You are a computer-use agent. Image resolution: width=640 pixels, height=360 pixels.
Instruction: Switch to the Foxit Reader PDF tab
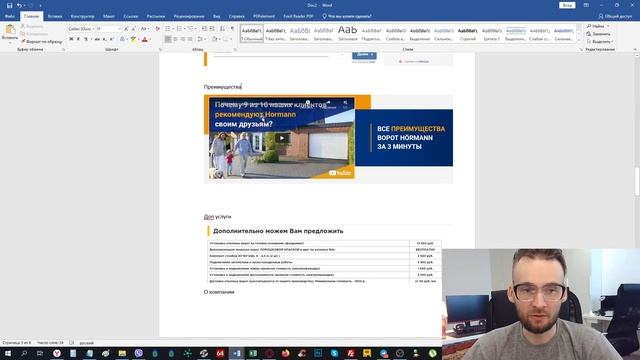click(x=298, y=16)
